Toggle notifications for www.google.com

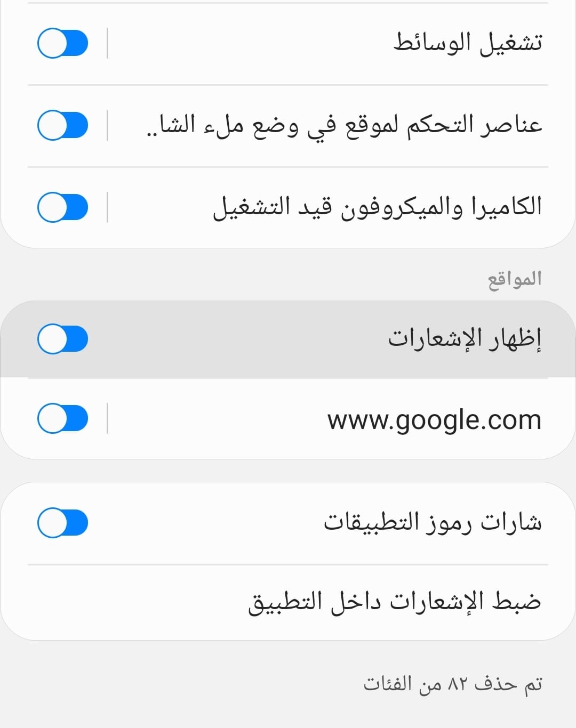click(62, 418)
